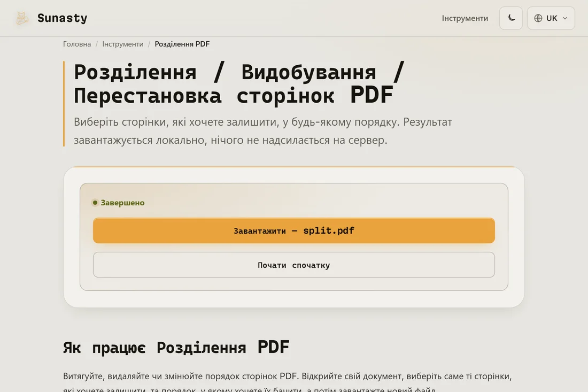The image size is (588, 392).
Task: Click the main Розділення / Видобування page heading
Action: click(239, 83)
